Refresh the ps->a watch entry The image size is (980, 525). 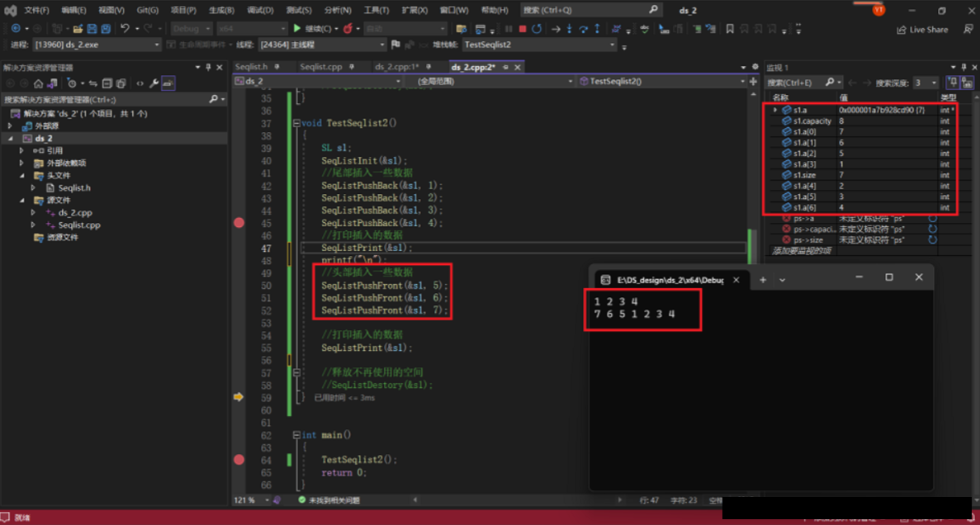932,218
